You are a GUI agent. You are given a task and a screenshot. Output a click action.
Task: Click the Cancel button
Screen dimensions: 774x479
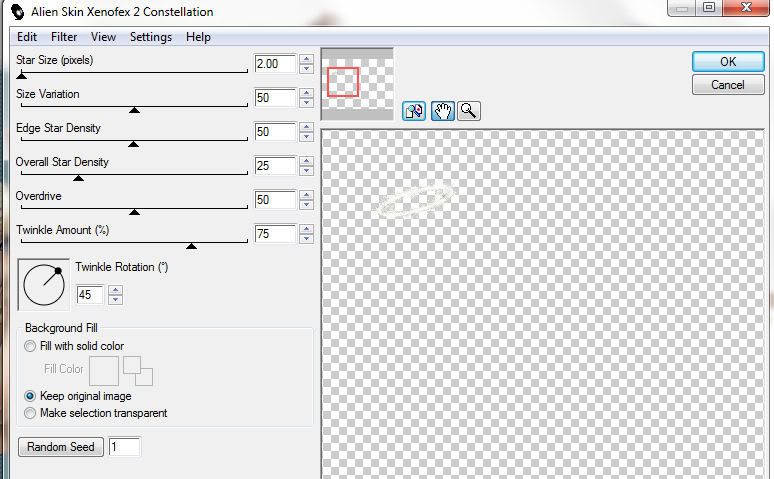tap(728, 85)
